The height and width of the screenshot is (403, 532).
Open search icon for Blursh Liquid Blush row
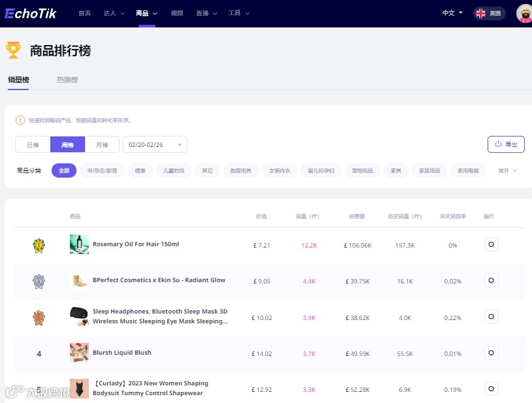(491, 353)
